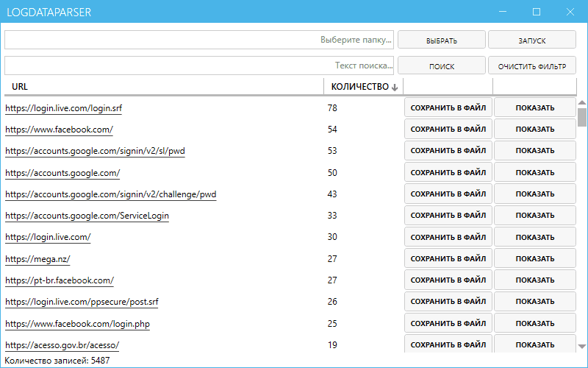The image size is (588, 368).
Task: Save the ppsecure/post.srf row to file
Action: pyautogui.click(x=448, y=301)
